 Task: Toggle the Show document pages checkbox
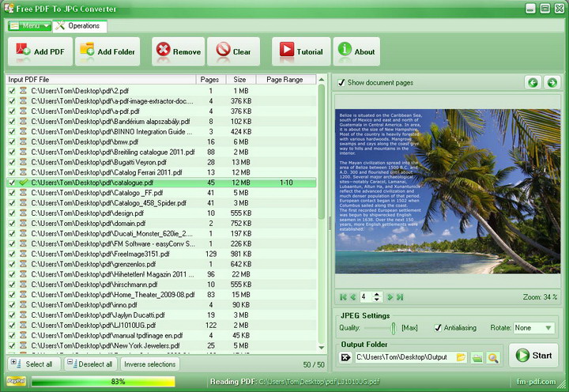(x=341, y=83)
